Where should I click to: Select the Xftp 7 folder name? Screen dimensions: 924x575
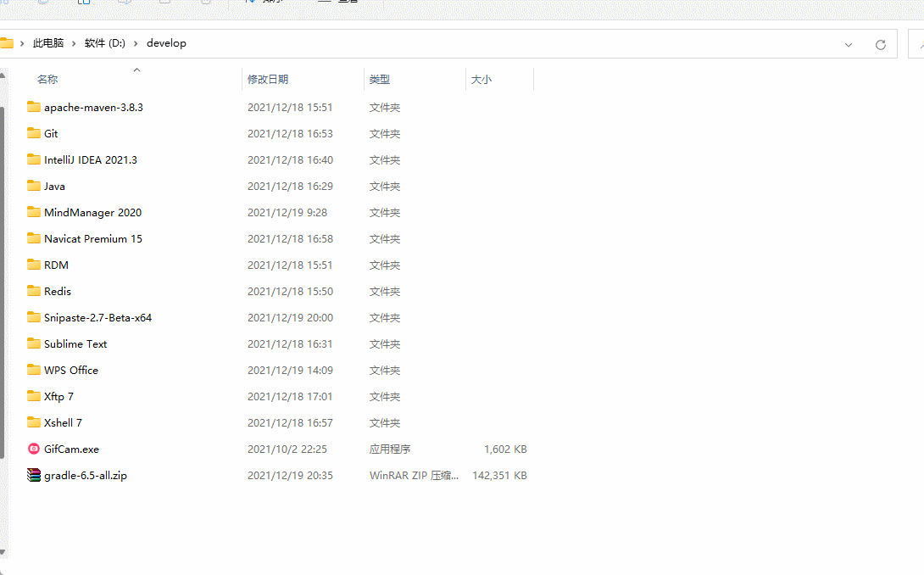tap(59, 396)
